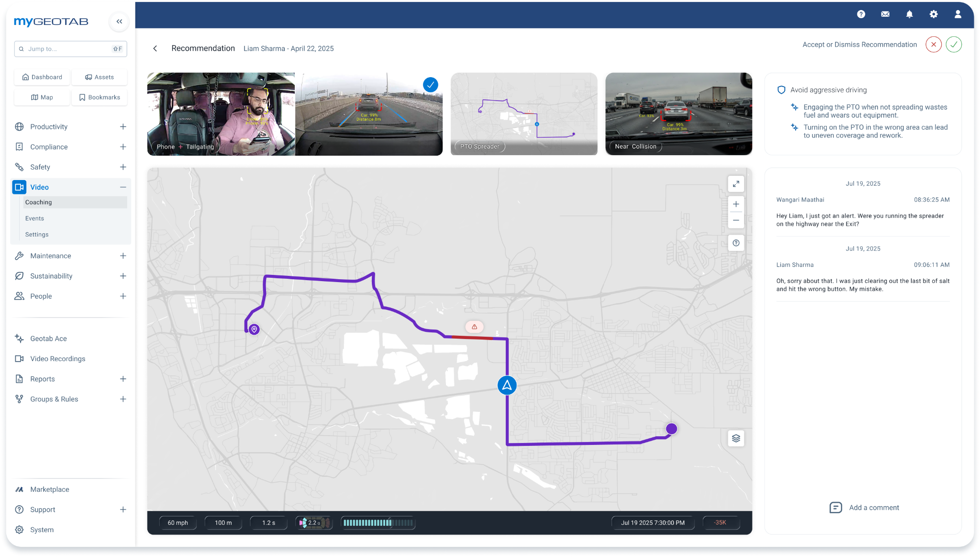Open the map layers icon
Viewport: 980px width, 557px height.
[736, 438]
